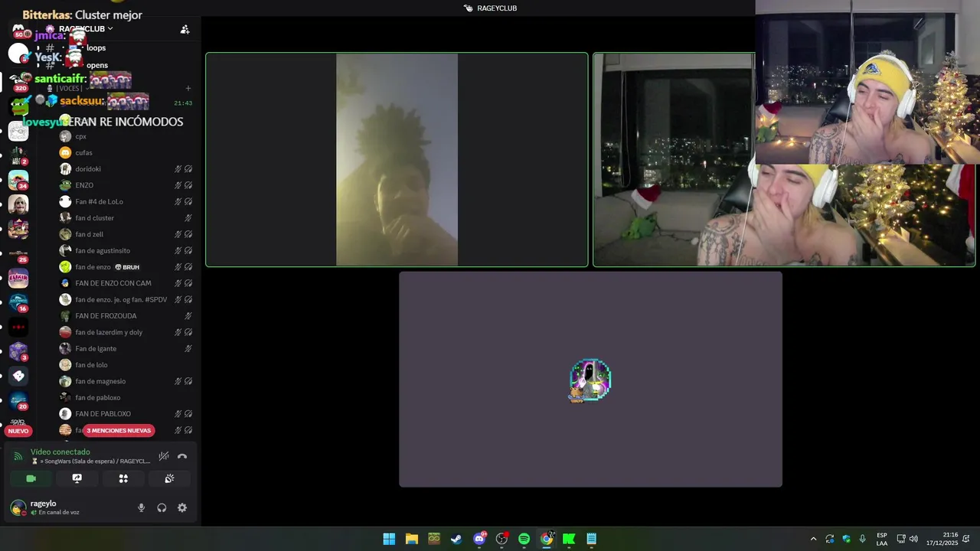This screenshot has width=980, height=551.
Task: Click the 3 MENCIONES NUEVAS button
Action: [x=119, y=431]
